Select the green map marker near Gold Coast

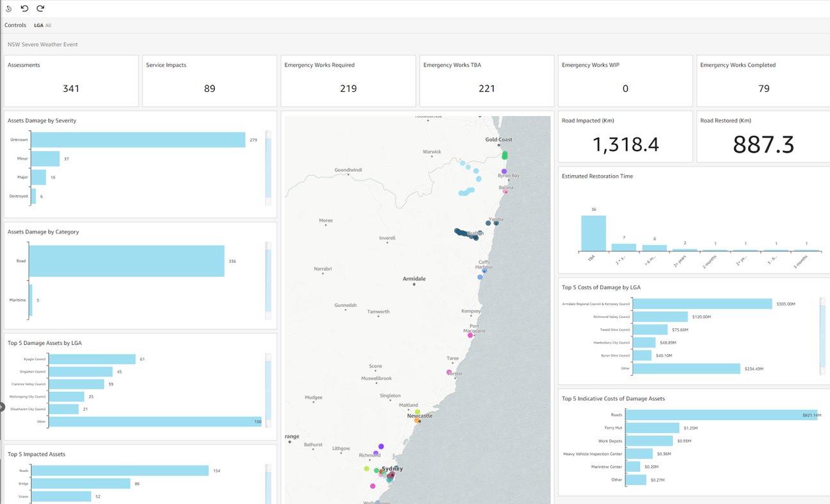[x=504, y=155]
